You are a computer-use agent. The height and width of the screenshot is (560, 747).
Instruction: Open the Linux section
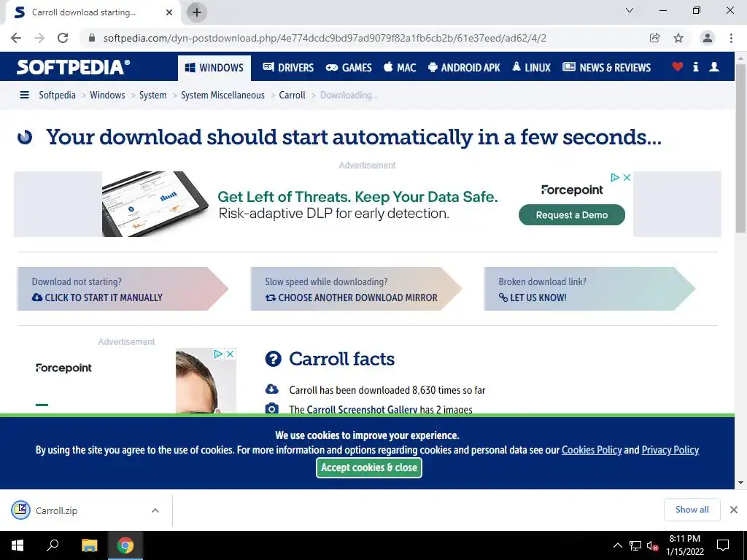[531, 68]
